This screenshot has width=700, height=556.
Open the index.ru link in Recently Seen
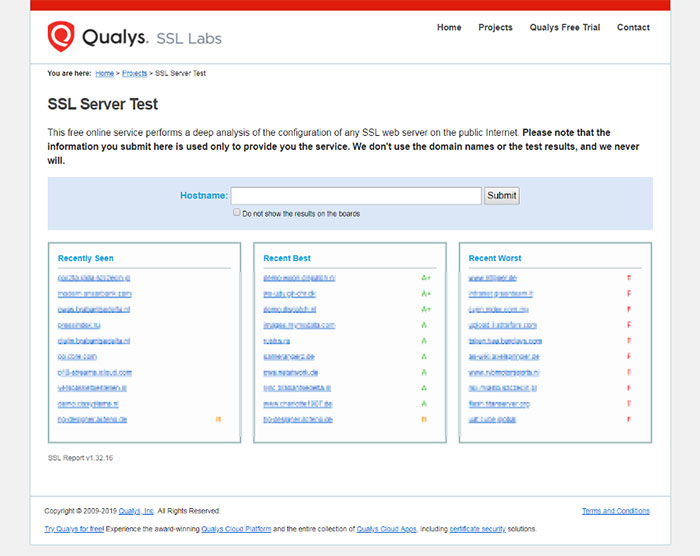tap(79, 325)
